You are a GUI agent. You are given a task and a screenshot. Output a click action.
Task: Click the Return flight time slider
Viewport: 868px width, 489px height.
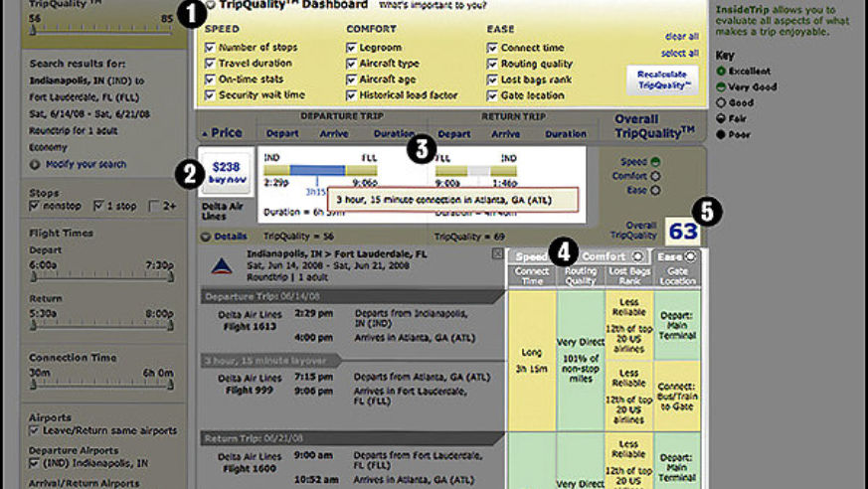[x=101, y=325]
